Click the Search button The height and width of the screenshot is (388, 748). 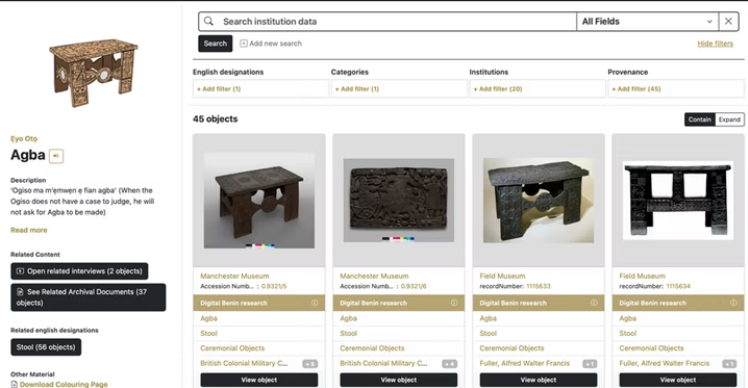(215, 43)
